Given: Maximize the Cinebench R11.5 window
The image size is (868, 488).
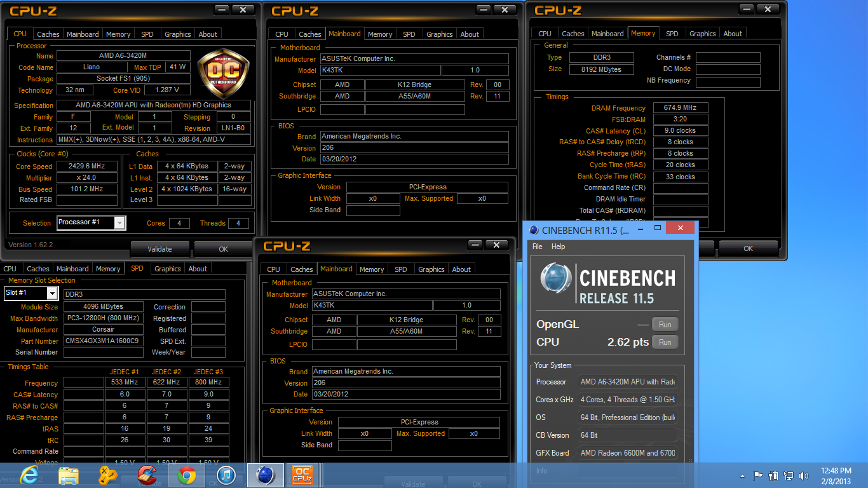Looking at the screenshot, I should coord(658,227).
